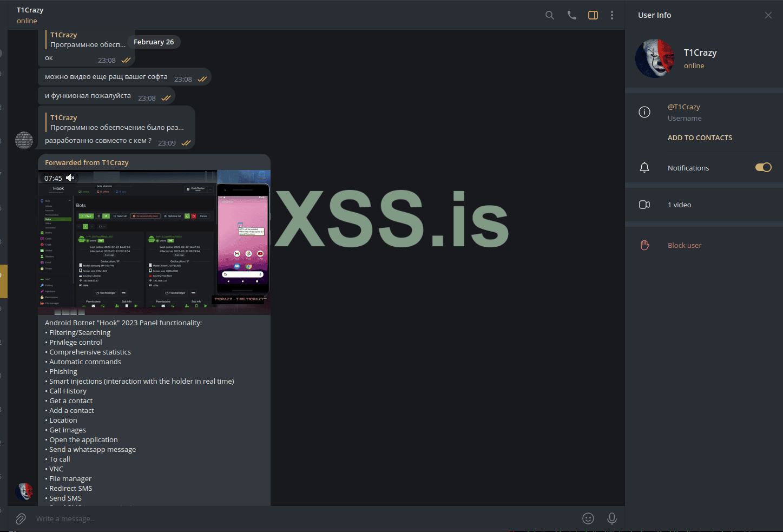Click the red hand Block icon

pyautogui.click(x=644, y=245)
